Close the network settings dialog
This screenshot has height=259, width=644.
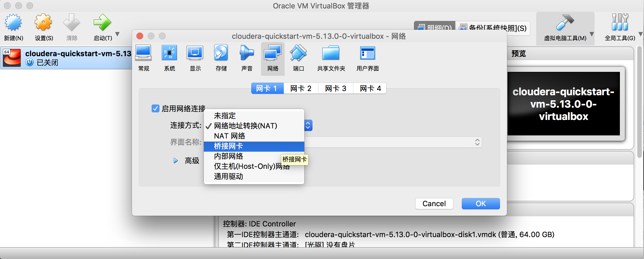click(140, 36)
